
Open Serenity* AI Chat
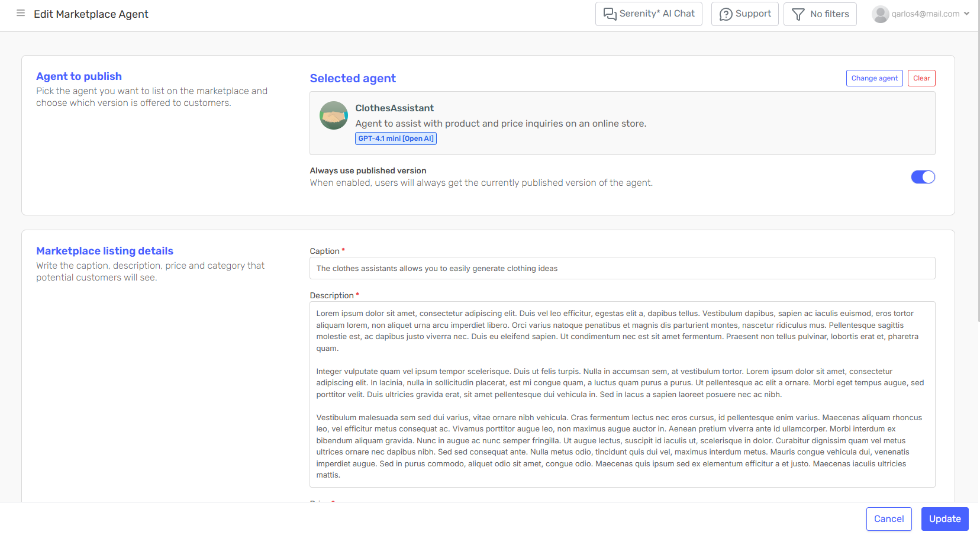pos(649,14)
